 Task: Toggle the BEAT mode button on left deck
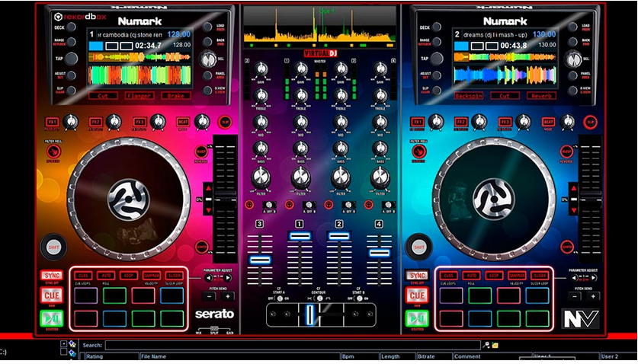point(183,122)
